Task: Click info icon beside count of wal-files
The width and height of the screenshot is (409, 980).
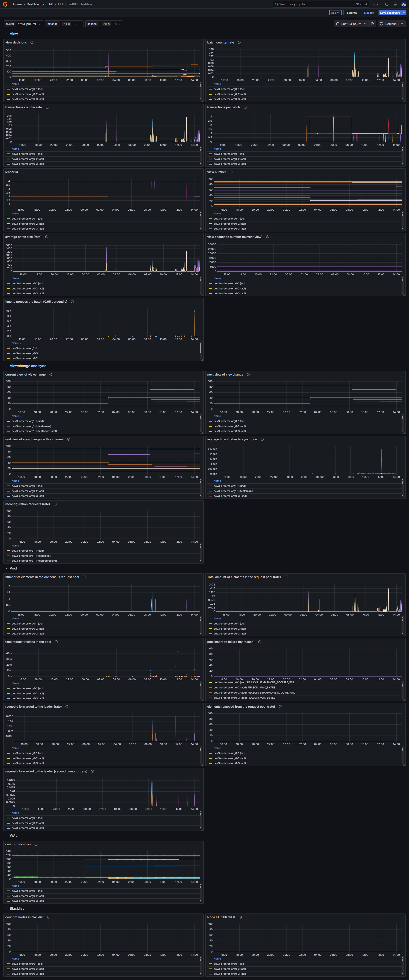Action: pyautogui.click(x=36, y=844)
